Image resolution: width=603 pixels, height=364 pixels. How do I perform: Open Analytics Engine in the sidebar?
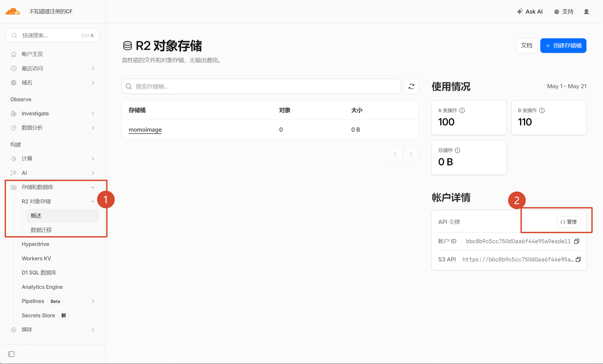[x=42, y=287]
